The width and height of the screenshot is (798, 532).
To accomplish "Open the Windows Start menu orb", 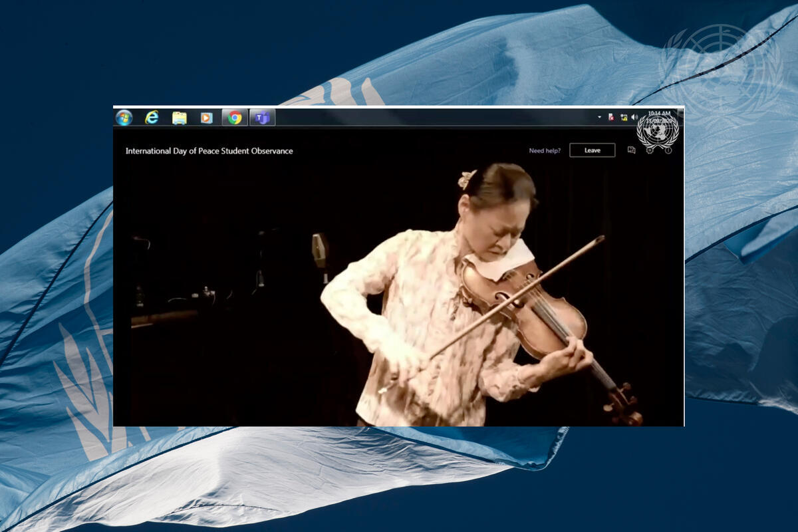I will [124, 118].
